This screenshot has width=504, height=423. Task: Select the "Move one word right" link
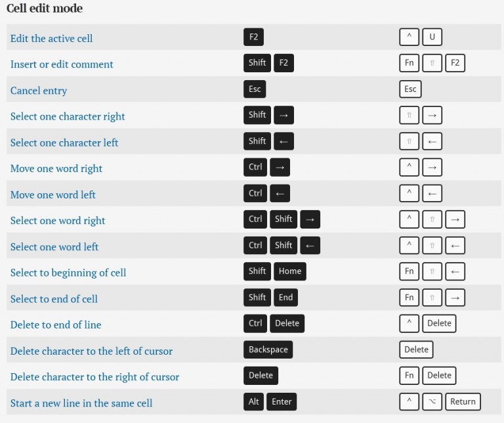point(56,169)
